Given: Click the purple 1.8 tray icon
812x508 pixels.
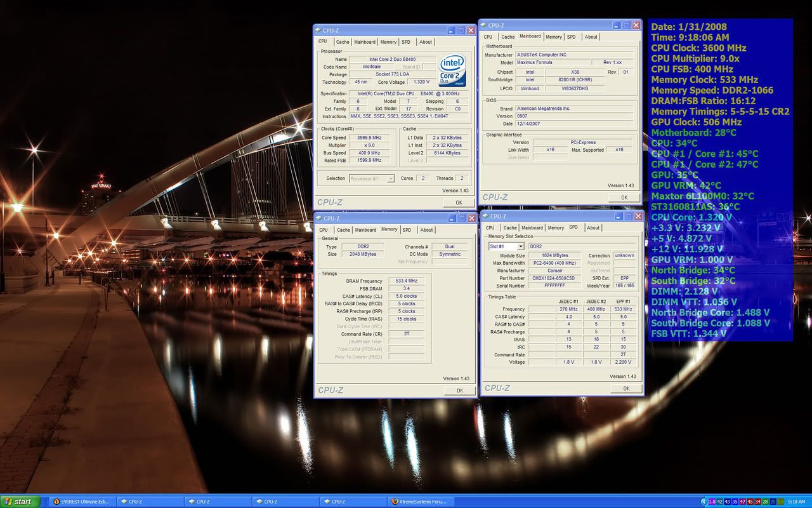Looking at the screenshot, I should point(712,502).
